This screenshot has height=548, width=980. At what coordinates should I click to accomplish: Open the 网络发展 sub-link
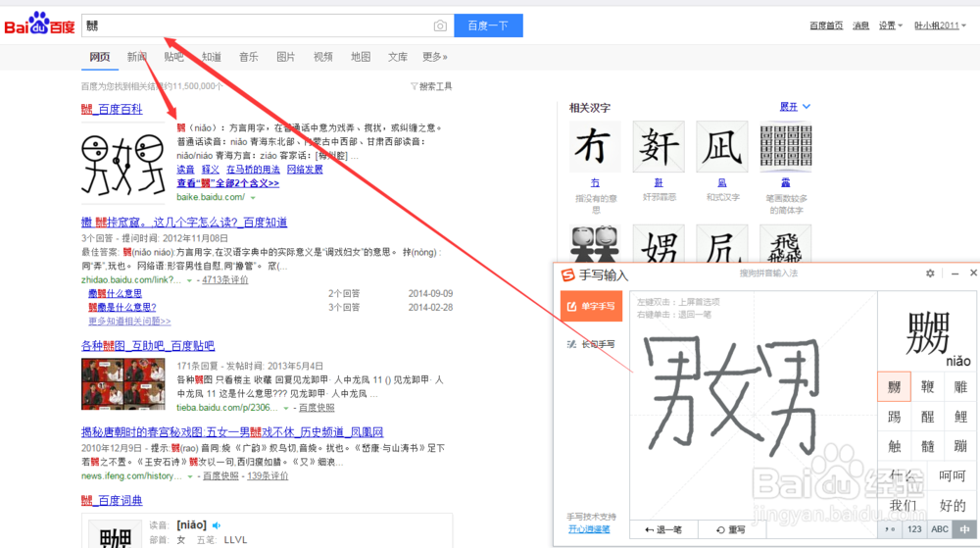305,170
